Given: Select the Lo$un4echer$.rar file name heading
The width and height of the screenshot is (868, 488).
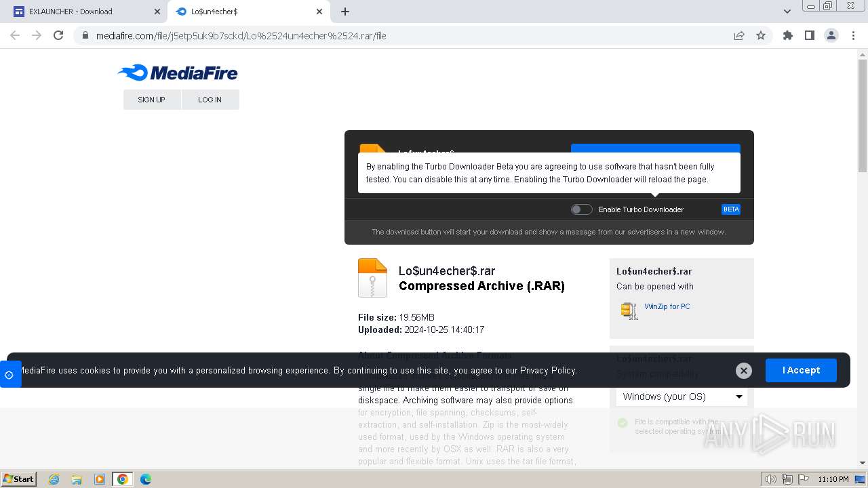Looking at the screenshot, I should click(447, 271).
